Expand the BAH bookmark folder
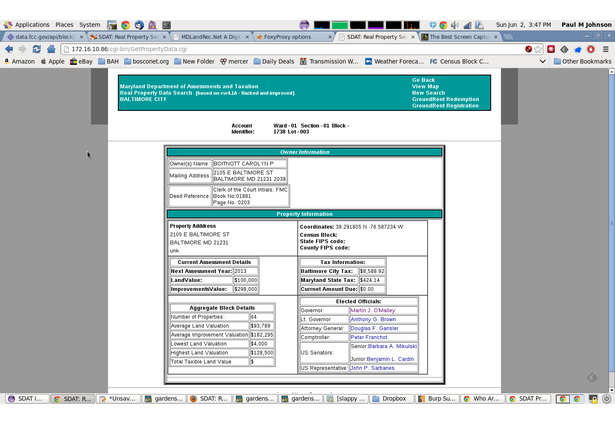The width and height of the screenshot is (615, 424). point(108,62)
